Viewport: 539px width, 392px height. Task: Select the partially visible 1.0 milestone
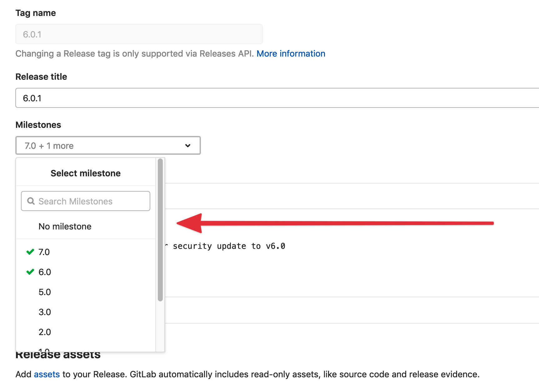click(45, 349)
